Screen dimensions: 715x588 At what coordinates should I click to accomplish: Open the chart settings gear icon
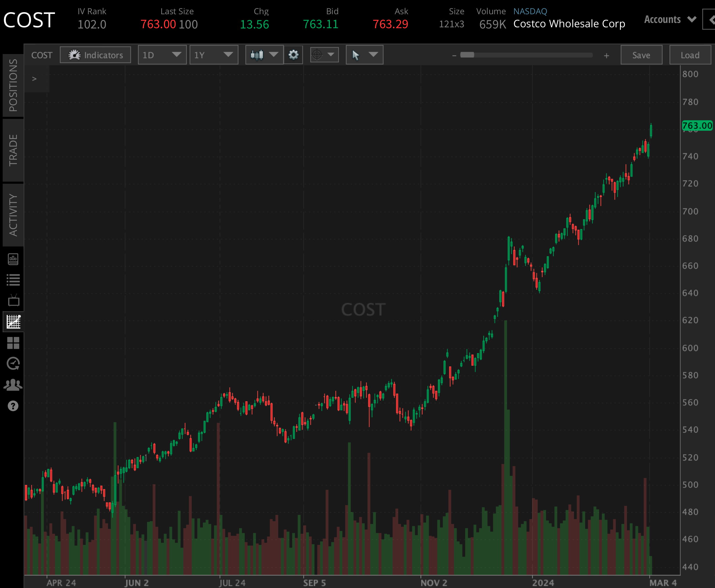(x=293, y=55)
